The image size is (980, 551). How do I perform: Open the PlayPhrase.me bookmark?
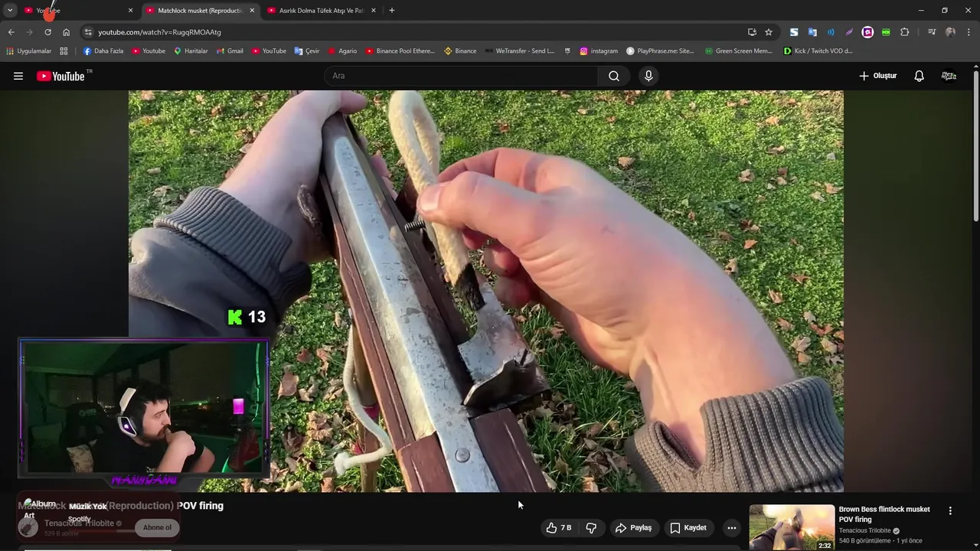tap(660, 51)
